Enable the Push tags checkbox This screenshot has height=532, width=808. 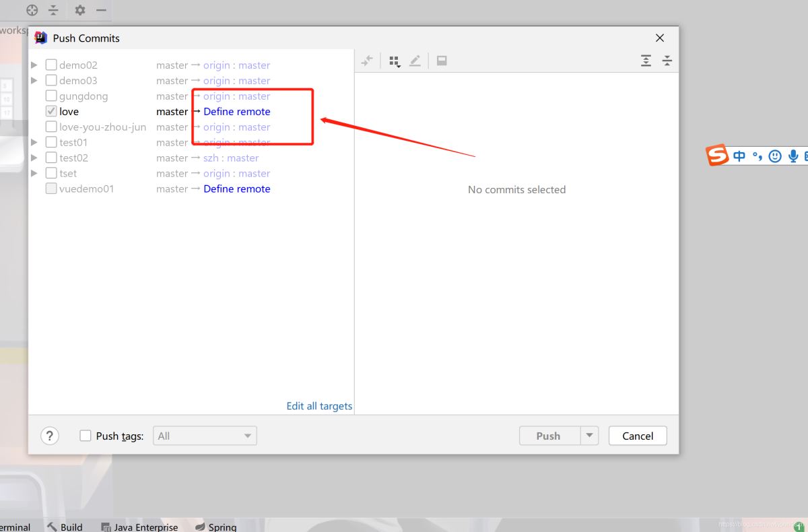pyautogui.click(x=86, y=436)
